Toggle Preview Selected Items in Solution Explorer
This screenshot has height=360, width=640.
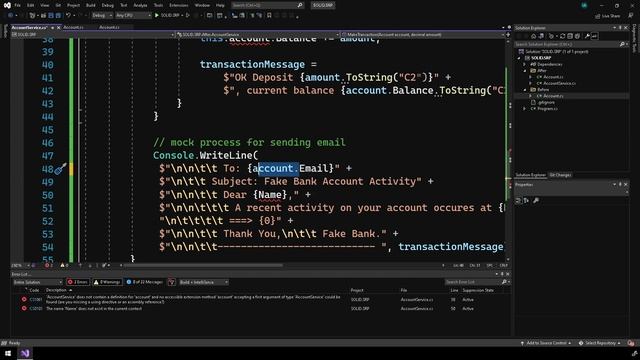click(594, 36)
